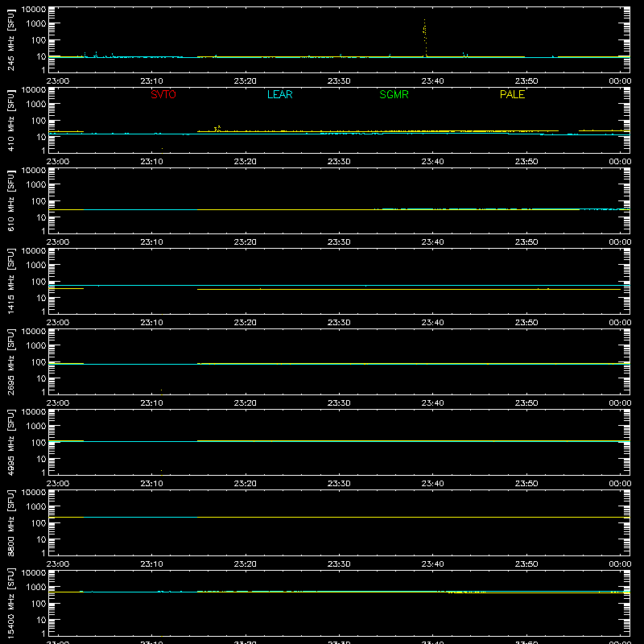Click 23:20 time label under 8800 MHz plot
644x644 pixels.
[x=246, y=564]
